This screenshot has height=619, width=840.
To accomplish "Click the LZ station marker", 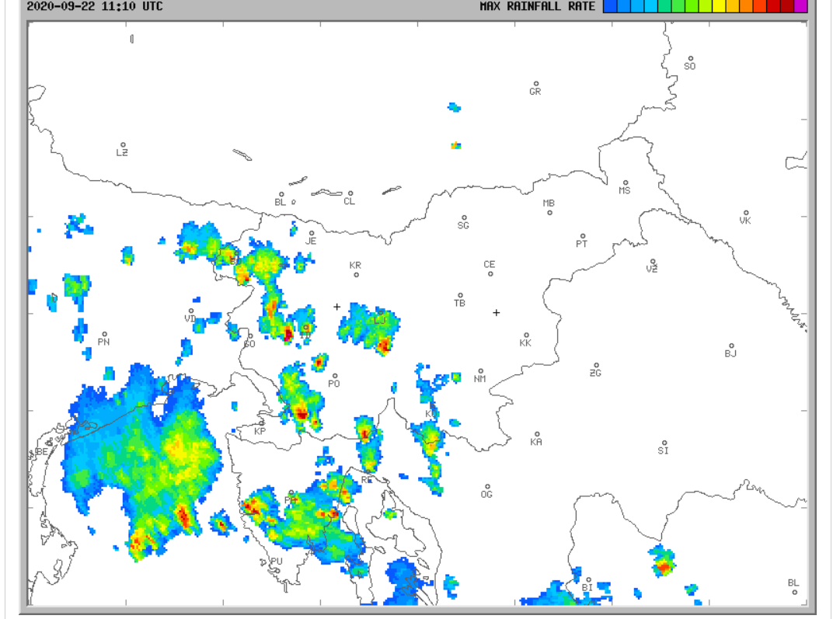I will pyautogui.click(x=123, y=144).
